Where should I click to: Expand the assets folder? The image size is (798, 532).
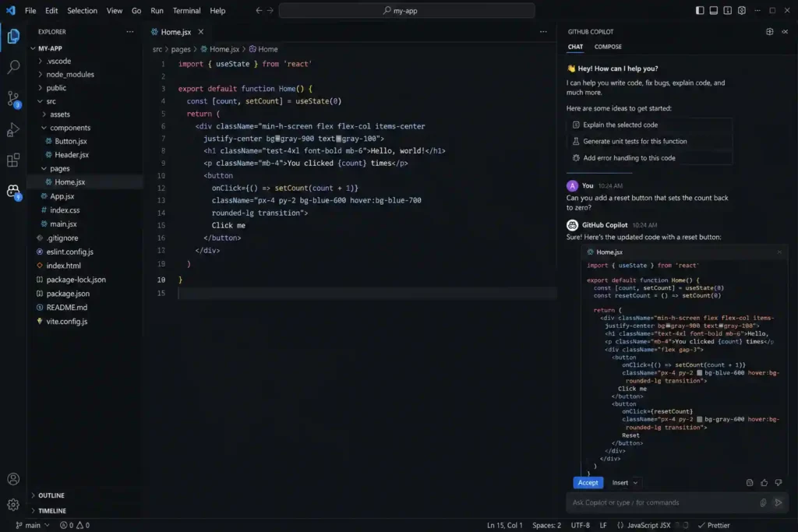(44, 115)
